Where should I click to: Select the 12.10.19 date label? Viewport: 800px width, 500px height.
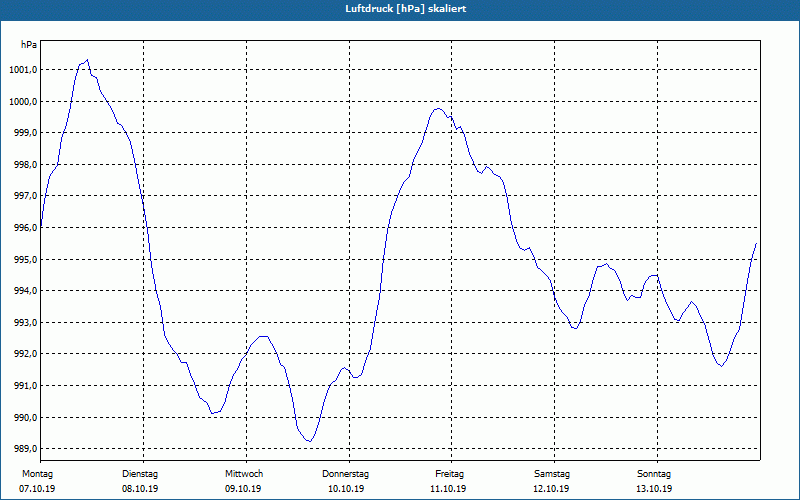click(x=552, y=489)
